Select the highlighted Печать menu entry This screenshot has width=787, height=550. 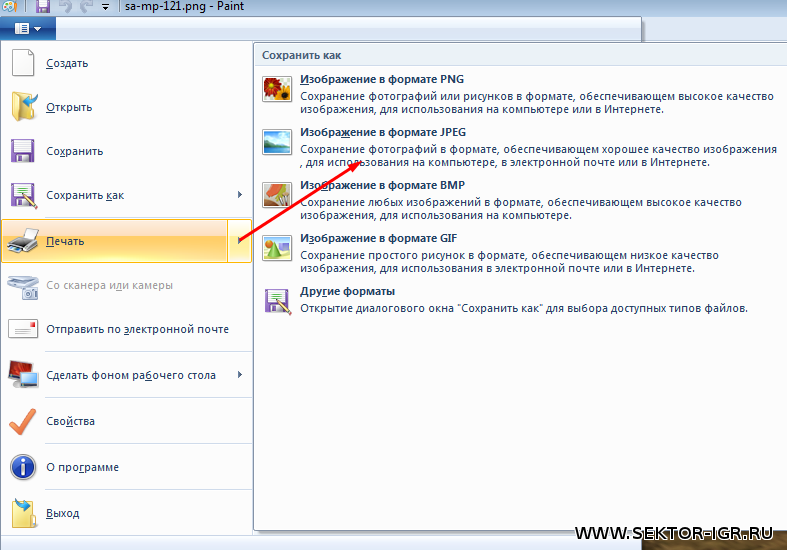pyautogui.click(x=115, y=241)
